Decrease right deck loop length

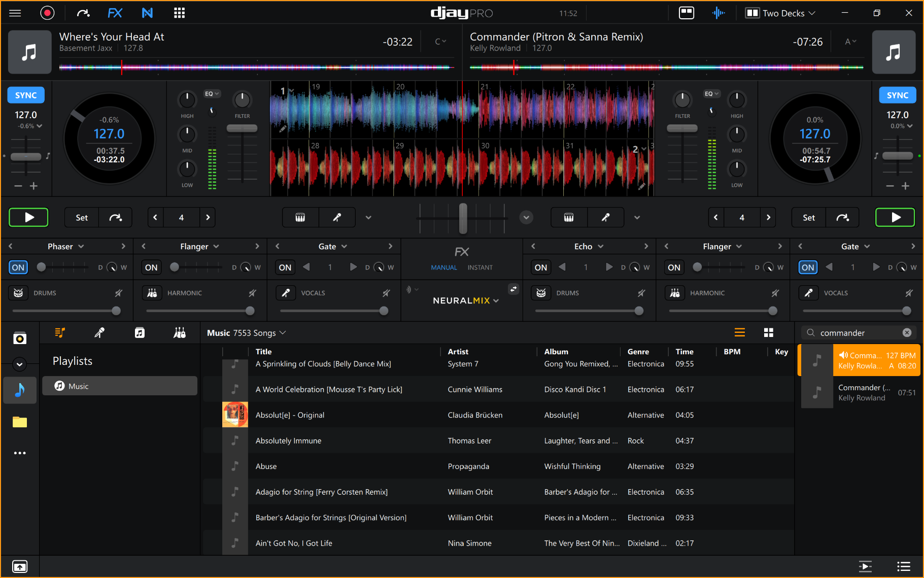coord(716,217)
